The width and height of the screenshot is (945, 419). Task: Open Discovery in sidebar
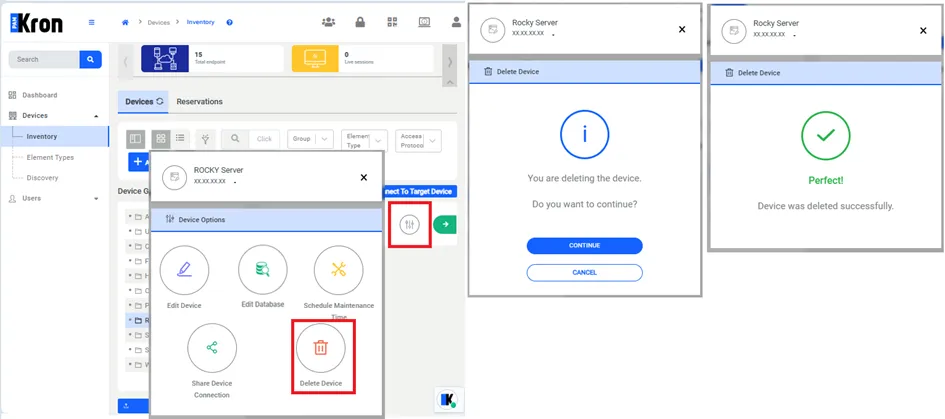[42, 178]
